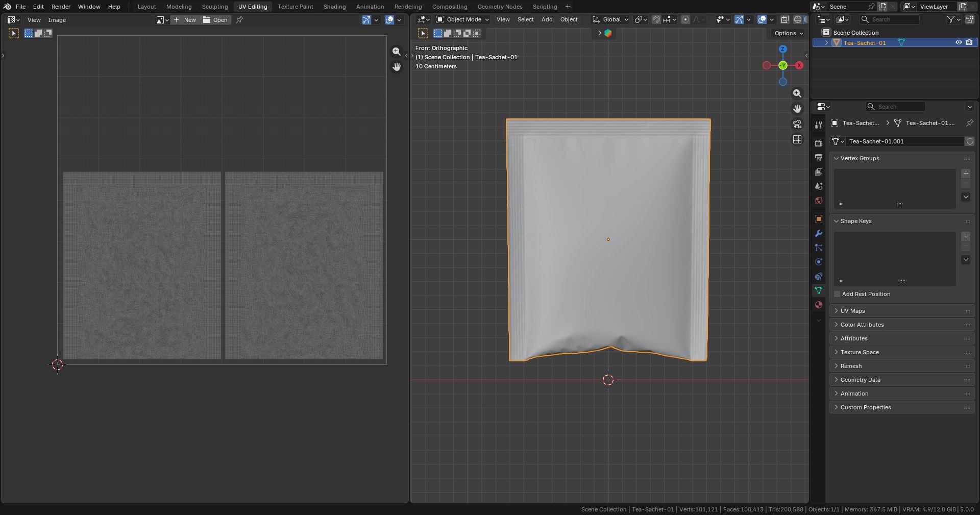Open the Material properties tab

819,305
